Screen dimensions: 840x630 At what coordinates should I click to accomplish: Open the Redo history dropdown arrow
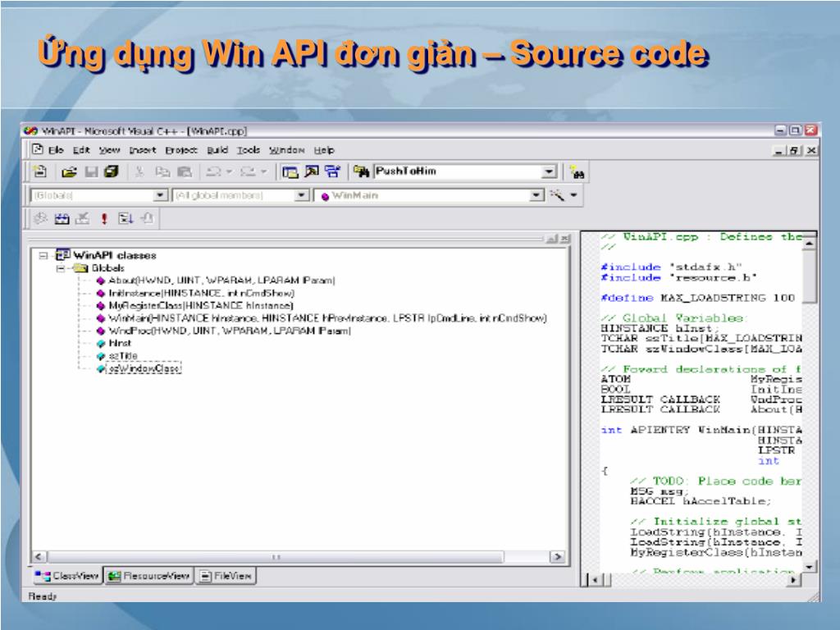point(263,171)
